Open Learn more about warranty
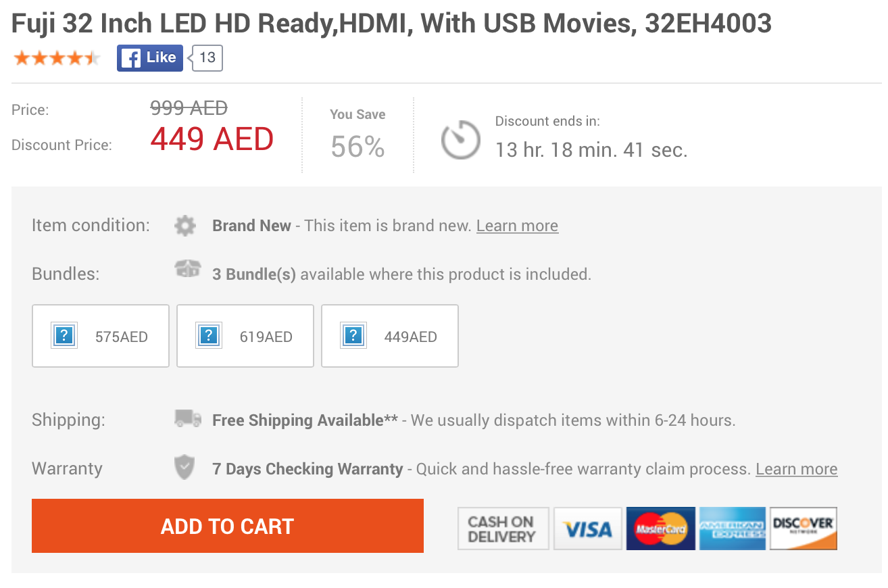Image resolution: width=888 pixels, height=588 pixels. pyautogui.click(x=796, y=469)
